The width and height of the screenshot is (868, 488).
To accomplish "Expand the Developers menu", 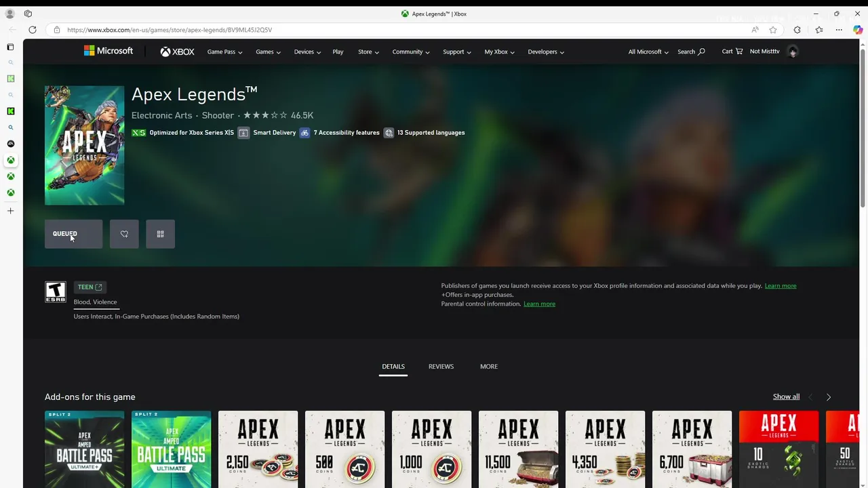I will pos(546,52).
